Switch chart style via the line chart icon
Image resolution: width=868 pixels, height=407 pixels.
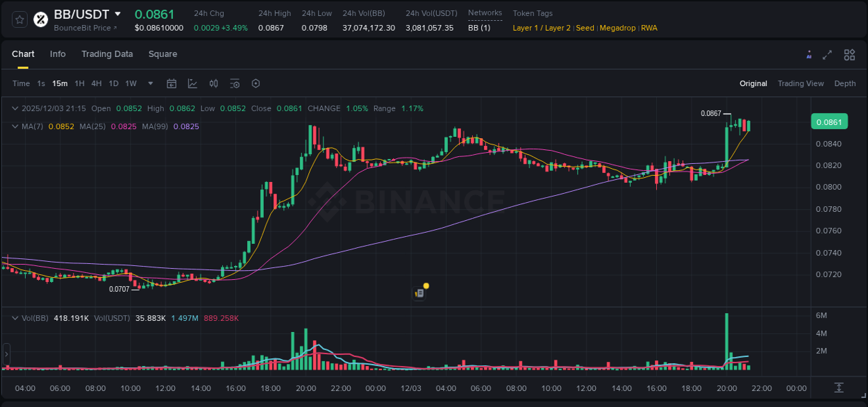pos(192,83)
